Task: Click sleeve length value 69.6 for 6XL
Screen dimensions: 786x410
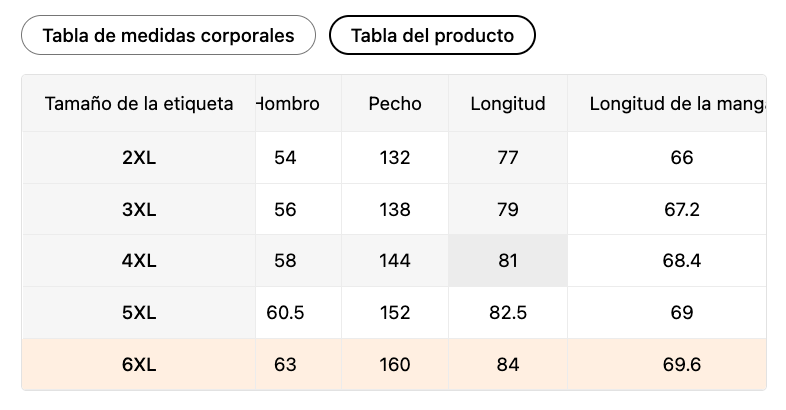Action: tap(683, 365)
